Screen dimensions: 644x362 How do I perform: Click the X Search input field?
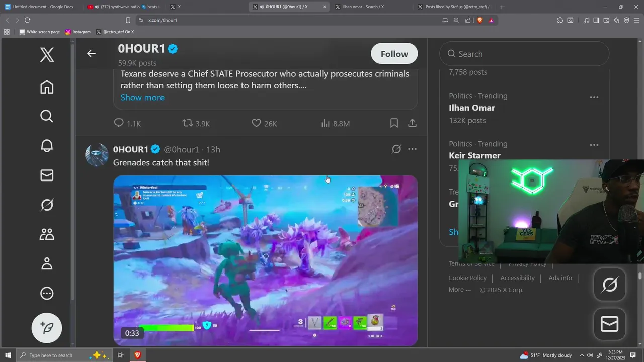524,54
